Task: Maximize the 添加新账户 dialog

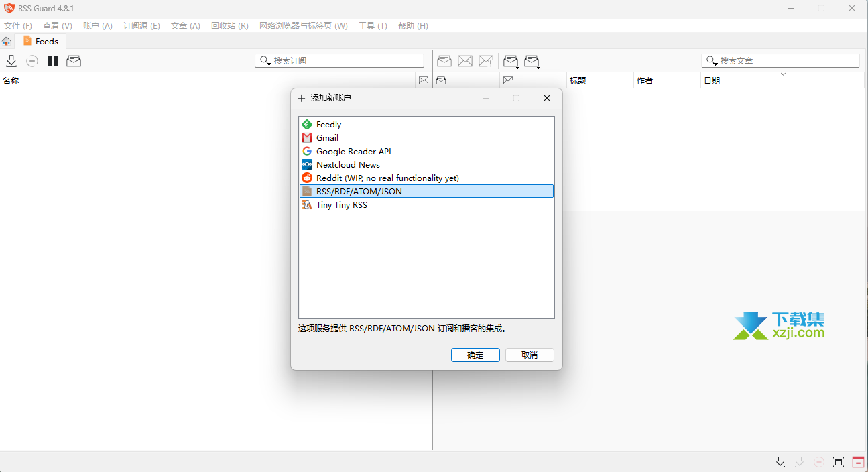Action: point(516,98)
